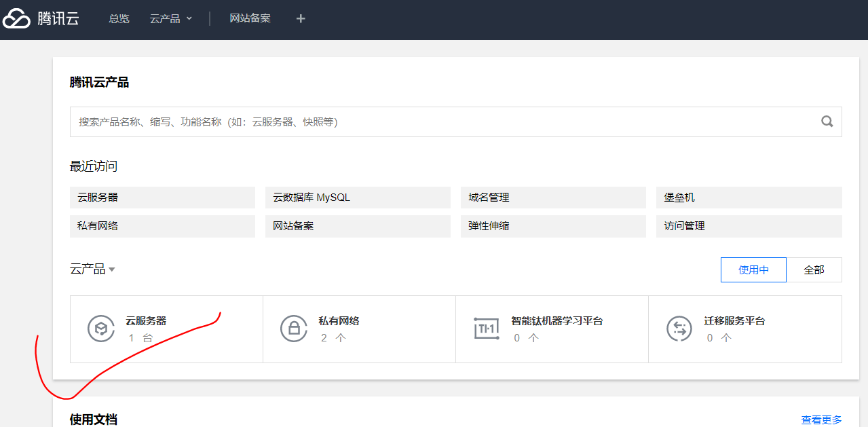Image resolution: width=868 pixels, height=427 pixels.
Task: Click the 最近访问 heading
Action: click(x=94, y=166)
